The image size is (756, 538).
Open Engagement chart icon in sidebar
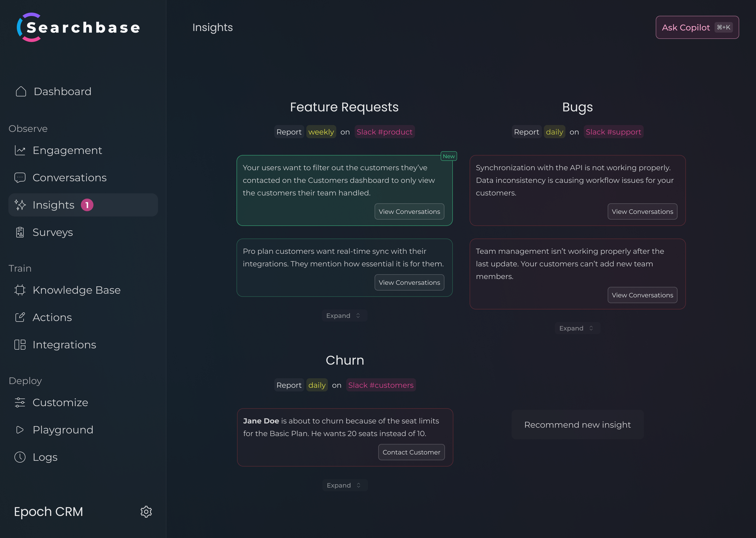20,151
